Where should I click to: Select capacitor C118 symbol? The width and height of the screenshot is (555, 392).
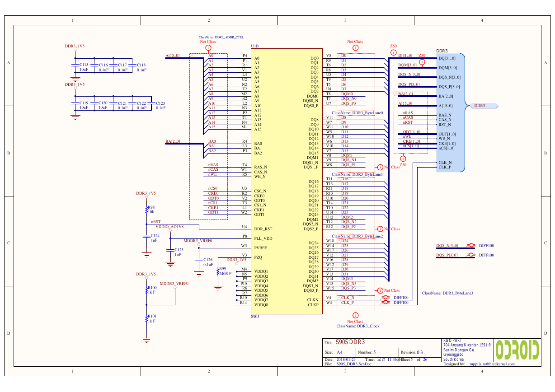tap(132, 65)
